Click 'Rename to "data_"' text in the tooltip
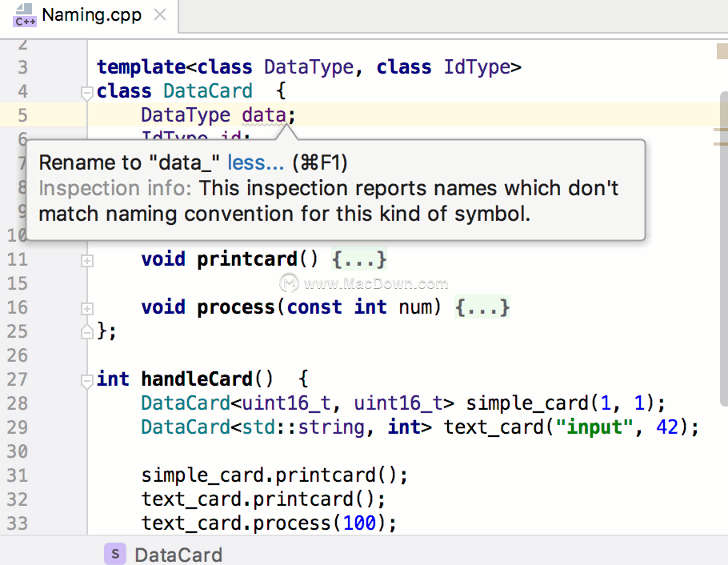 130,162
